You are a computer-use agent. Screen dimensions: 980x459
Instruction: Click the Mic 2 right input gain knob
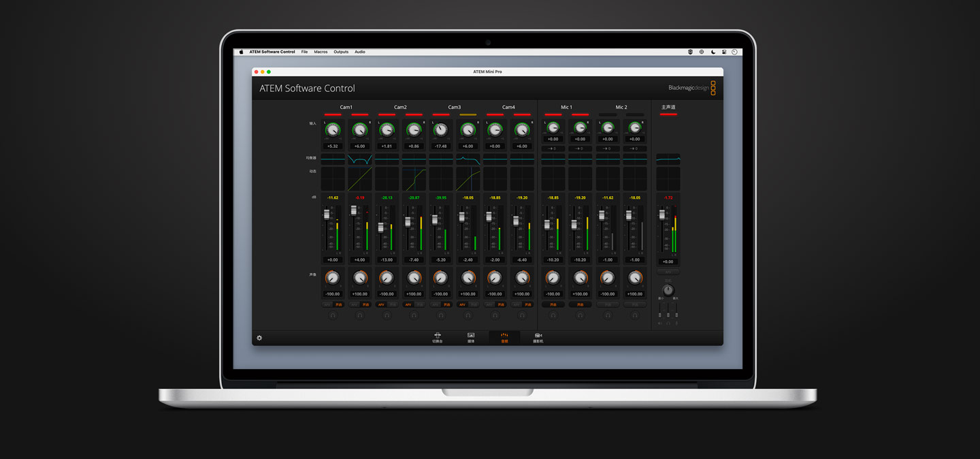(635, 128)
